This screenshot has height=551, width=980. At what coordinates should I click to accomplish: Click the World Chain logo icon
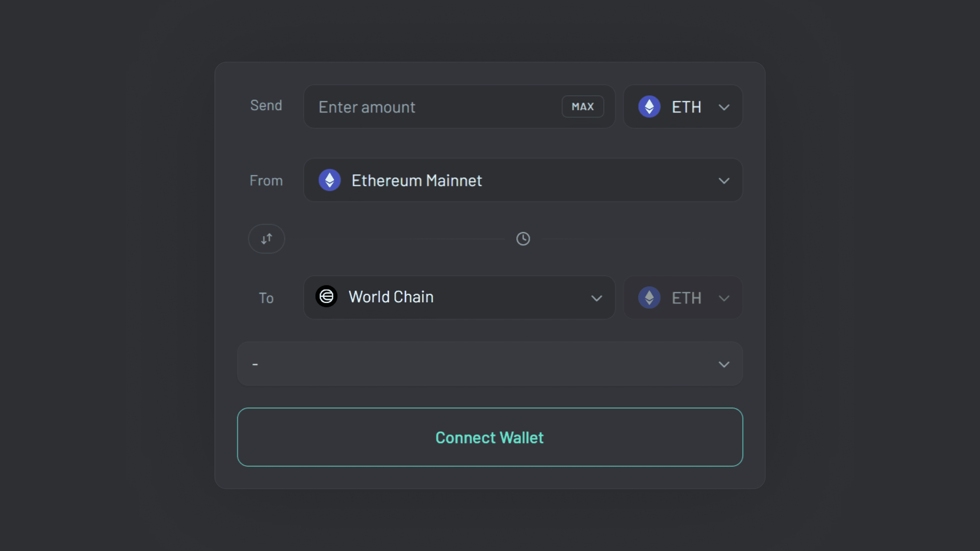point(327,297)
